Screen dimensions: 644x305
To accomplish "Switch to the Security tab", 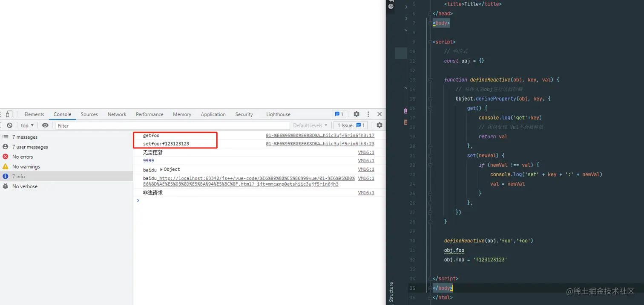I will [244, 114].
